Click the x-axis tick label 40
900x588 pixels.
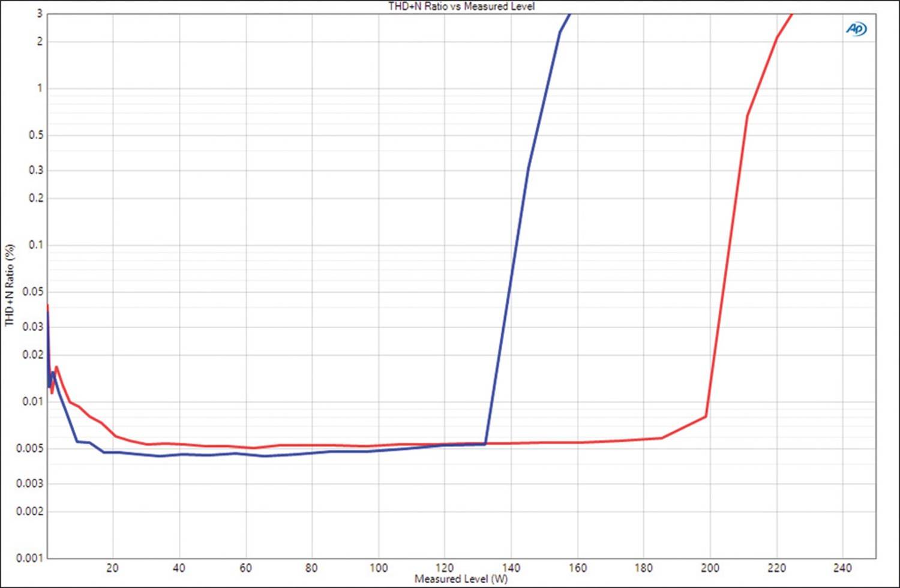coord(179,568)
